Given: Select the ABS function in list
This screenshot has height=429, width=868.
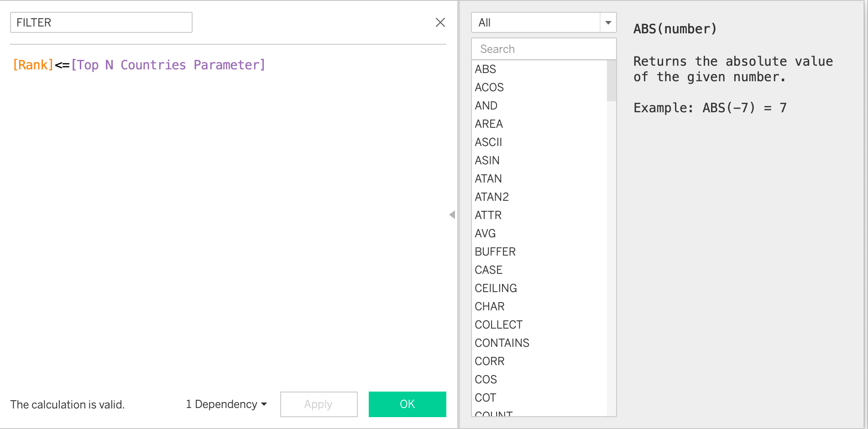Looking at the screenshot, I should point(485,69).
